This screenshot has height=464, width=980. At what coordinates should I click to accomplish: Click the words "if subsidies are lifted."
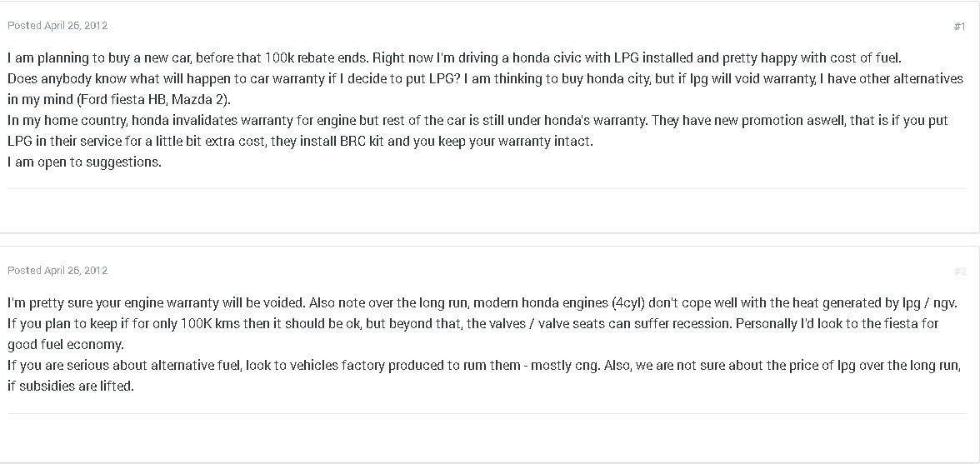click(70, 387)
